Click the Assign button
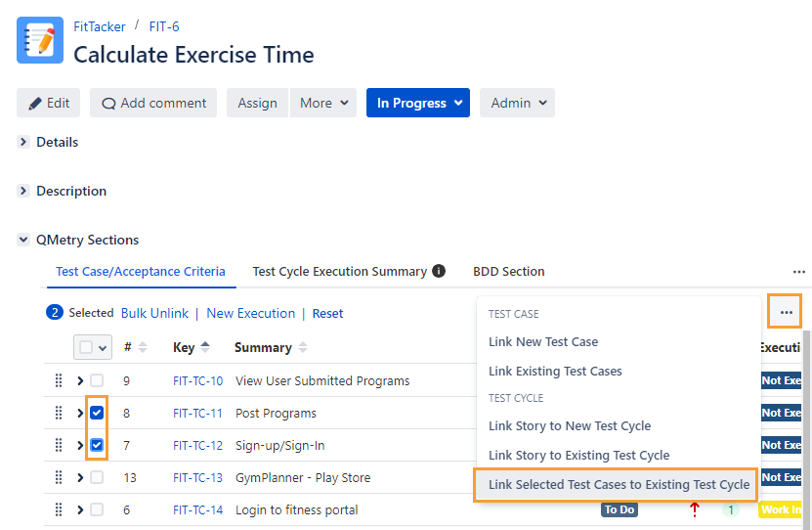 click(257, 103)
